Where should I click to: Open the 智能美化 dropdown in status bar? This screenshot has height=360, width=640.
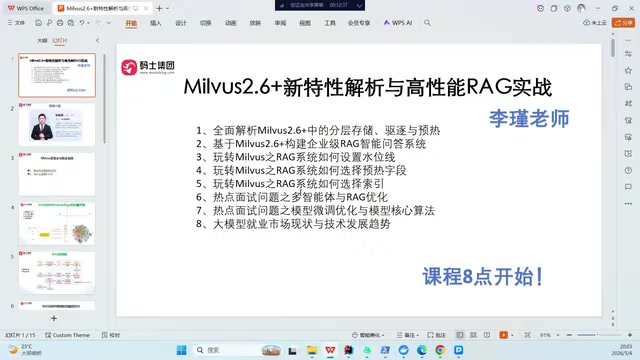pyautogui.click(x=368, y=335)
